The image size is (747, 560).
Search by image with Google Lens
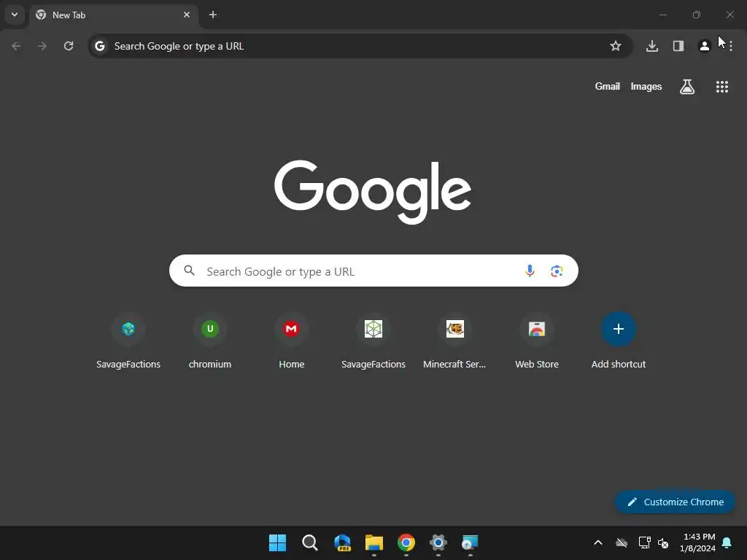pyautogui.click(x=557, y=271)
